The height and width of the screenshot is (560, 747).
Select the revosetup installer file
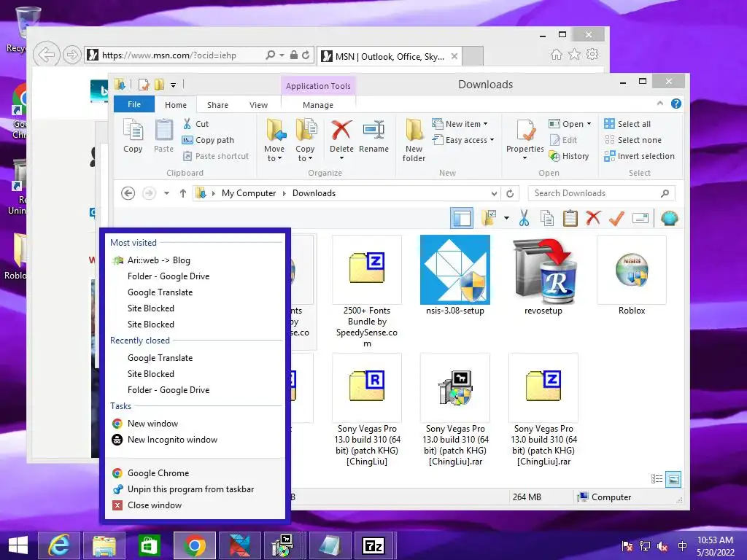(543, 275)
